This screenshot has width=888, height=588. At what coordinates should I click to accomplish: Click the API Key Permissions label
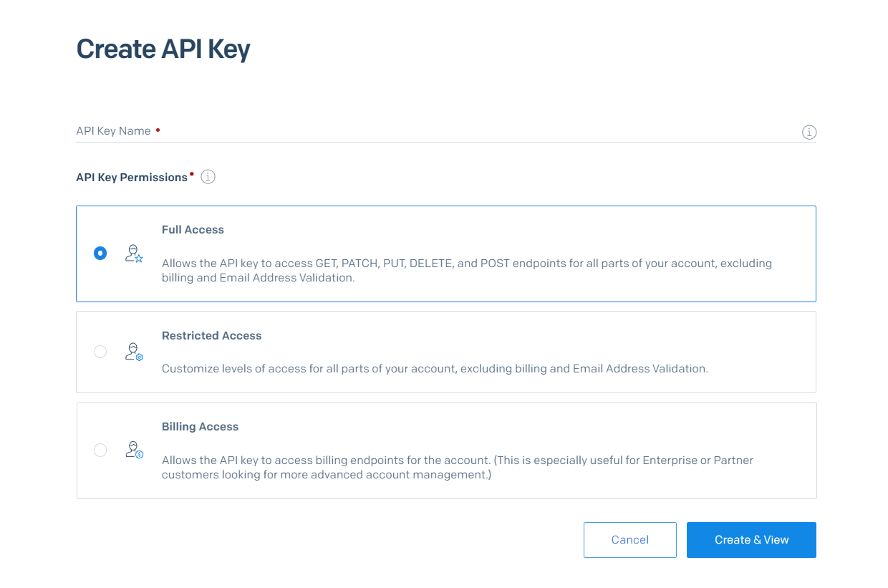[x=132, y=177]
